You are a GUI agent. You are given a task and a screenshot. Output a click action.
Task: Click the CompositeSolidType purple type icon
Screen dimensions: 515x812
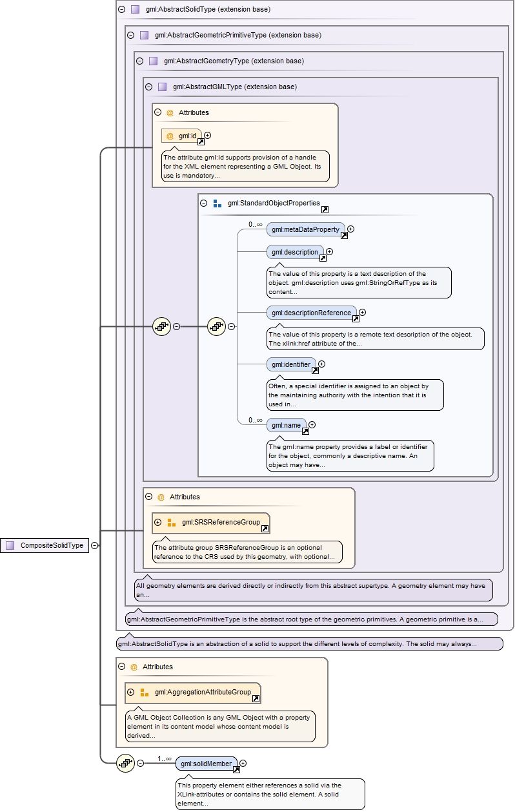point(10,545)
